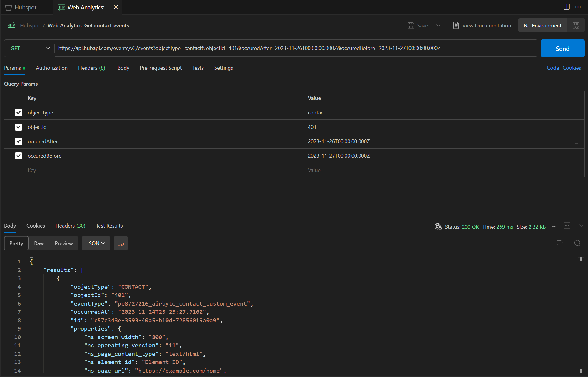Click the network globe icon near Status
This screenshot has width=588, height=377.
coord(438,227)
